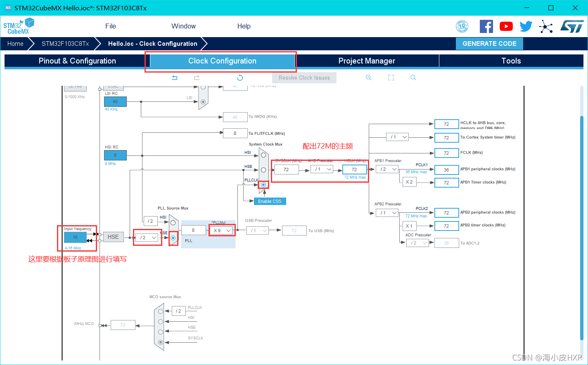Click the Enable CSS button
Viewport: 588px width, 365px height.
click(x=270, y=201)
